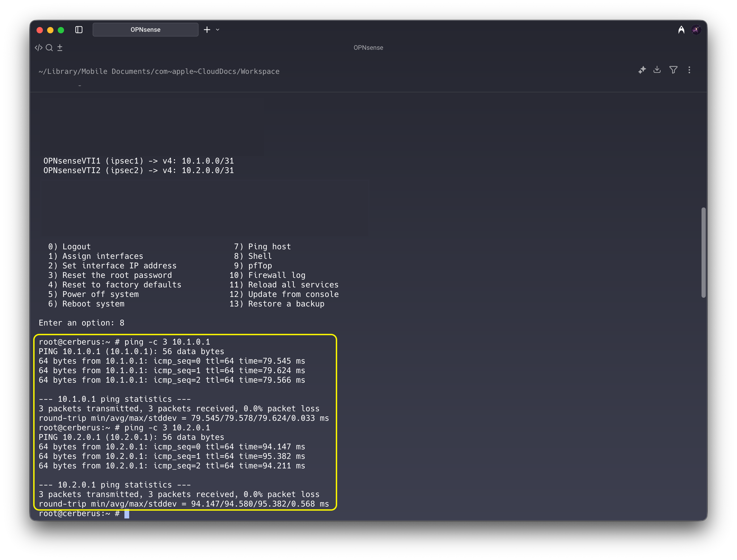The height and width of the screenshot is (560, 737).
Task: Click the OPNsense pane title text
Action: coord(368,48)
